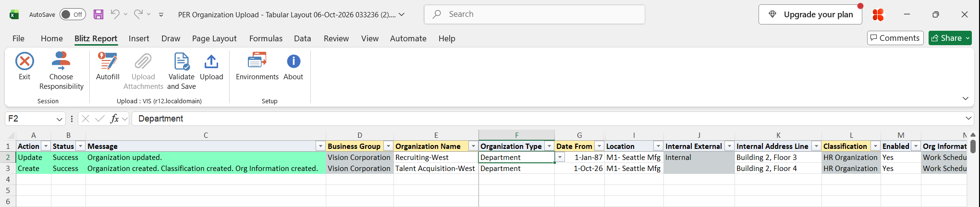Click Upload Attachments paperclip icon

coord(143,61)
